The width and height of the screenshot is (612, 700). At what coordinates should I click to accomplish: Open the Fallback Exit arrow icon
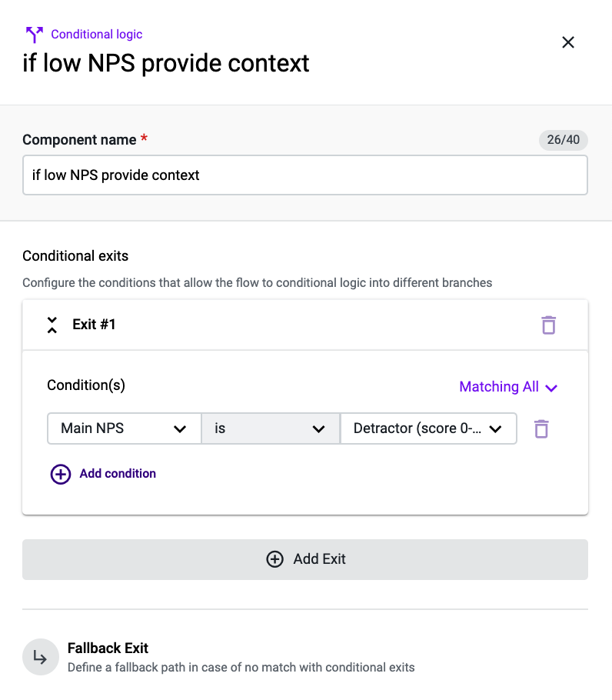tap(41, 657)
